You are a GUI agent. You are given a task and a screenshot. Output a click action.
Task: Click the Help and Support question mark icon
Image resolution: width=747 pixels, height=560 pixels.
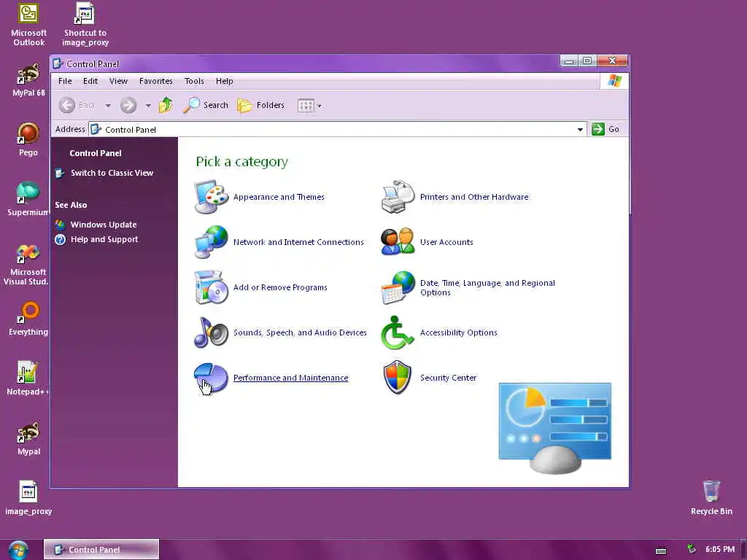(x=60, y=239)
